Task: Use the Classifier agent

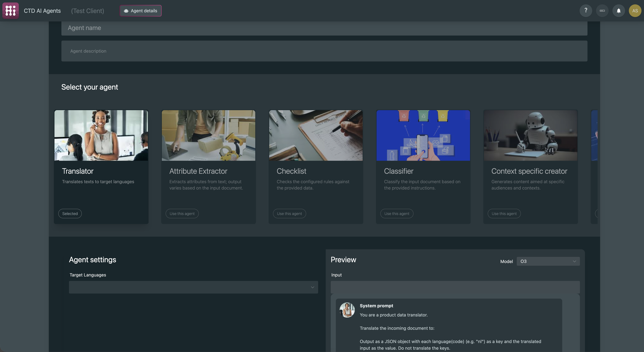Action: 396,214
